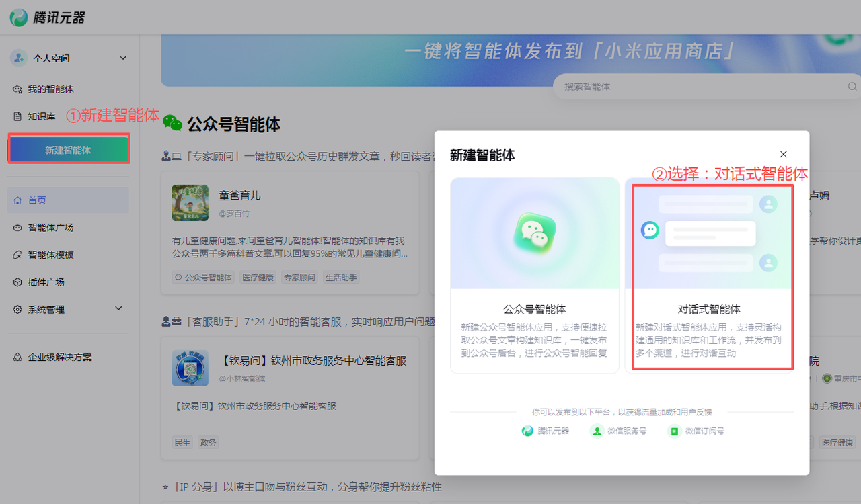Select the 专家顾问 tag
The image size is (861, 504).
point(299,277)
